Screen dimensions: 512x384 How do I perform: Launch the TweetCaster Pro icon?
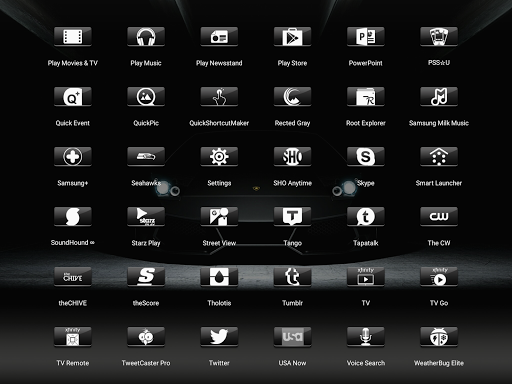click(x=146, y=336)
